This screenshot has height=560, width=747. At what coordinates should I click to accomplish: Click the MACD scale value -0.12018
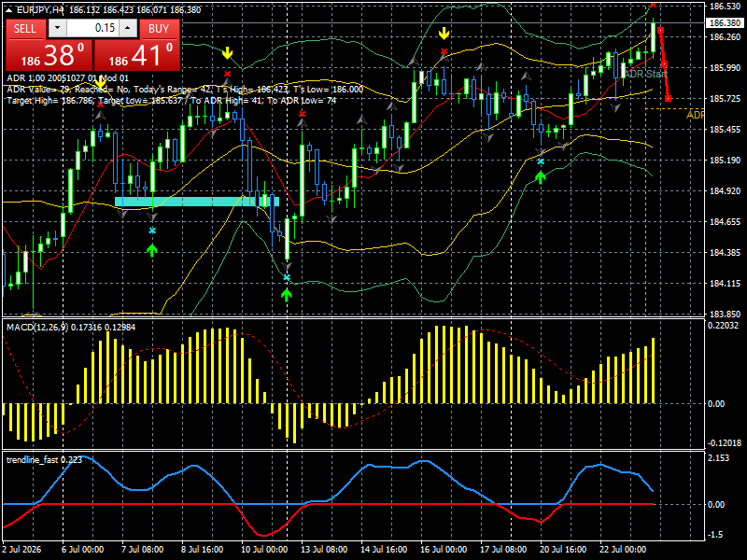pos(725,442)
